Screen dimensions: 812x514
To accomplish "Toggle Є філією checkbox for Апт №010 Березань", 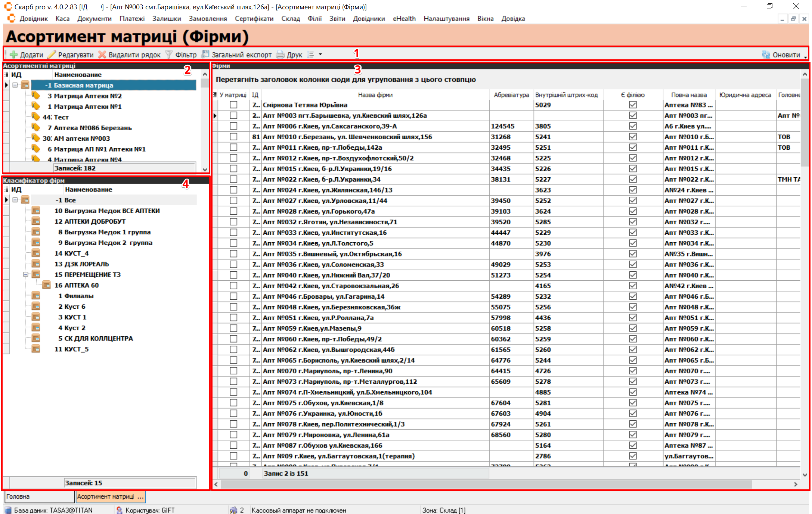I will pyautogui.click(x=633, y=137).
